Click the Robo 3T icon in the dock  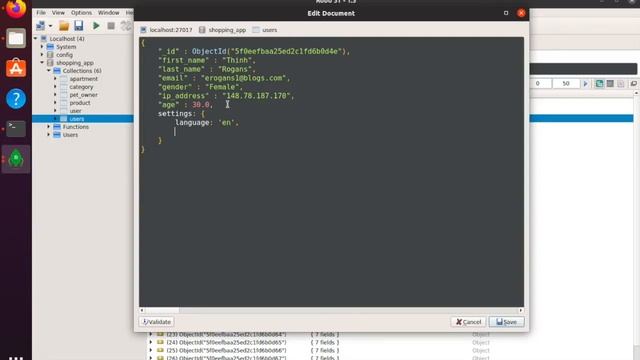(16, 158)
